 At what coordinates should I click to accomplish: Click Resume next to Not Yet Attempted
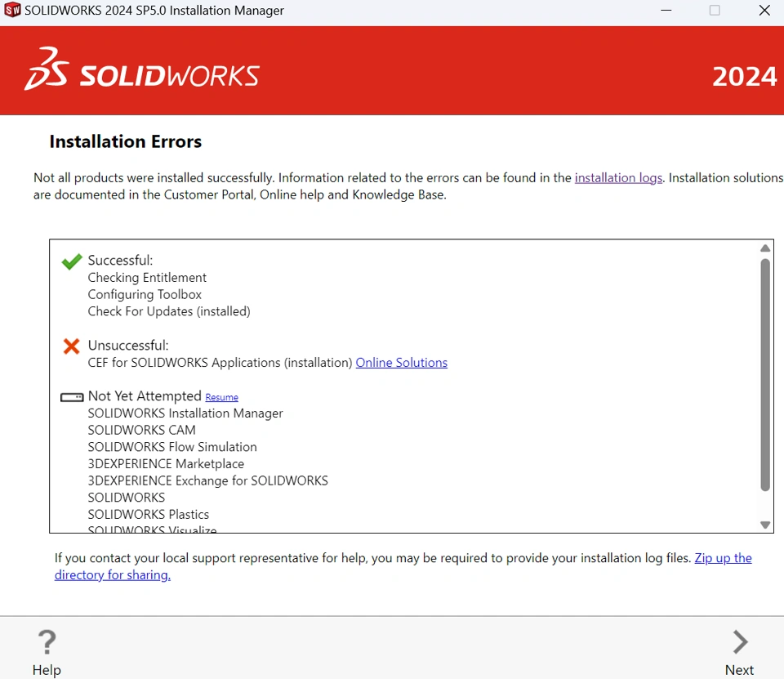point(221,397)
